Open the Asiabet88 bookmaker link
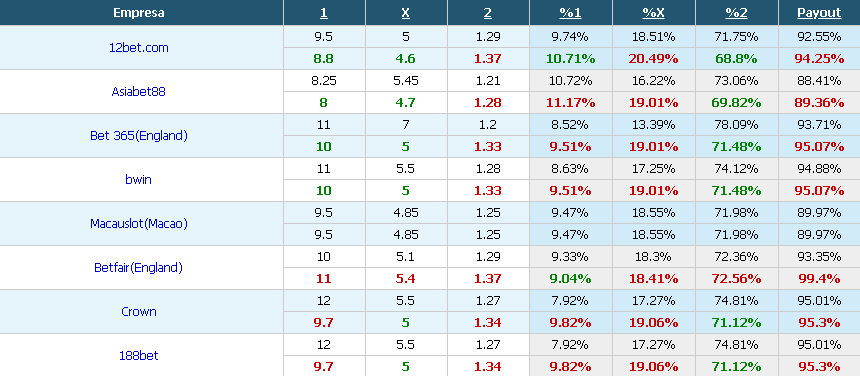Screen dimensions: 860x376 [138, 92]
